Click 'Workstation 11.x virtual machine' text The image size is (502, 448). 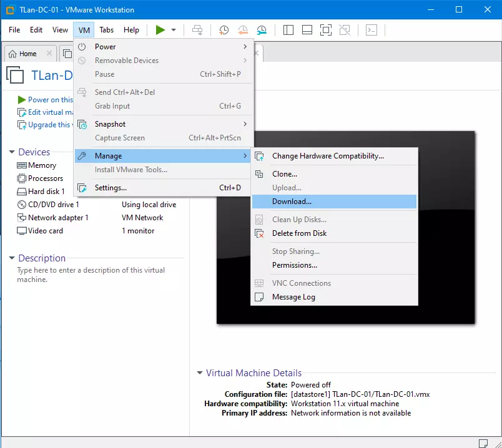(345, 404)
